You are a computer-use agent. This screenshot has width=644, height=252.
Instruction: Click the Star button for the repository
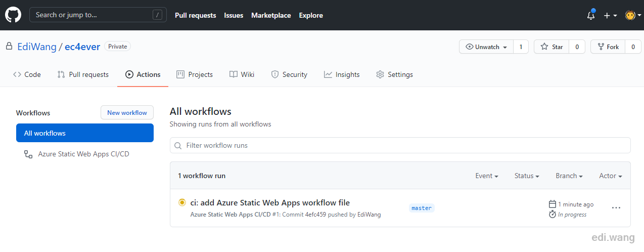(551, 47)
